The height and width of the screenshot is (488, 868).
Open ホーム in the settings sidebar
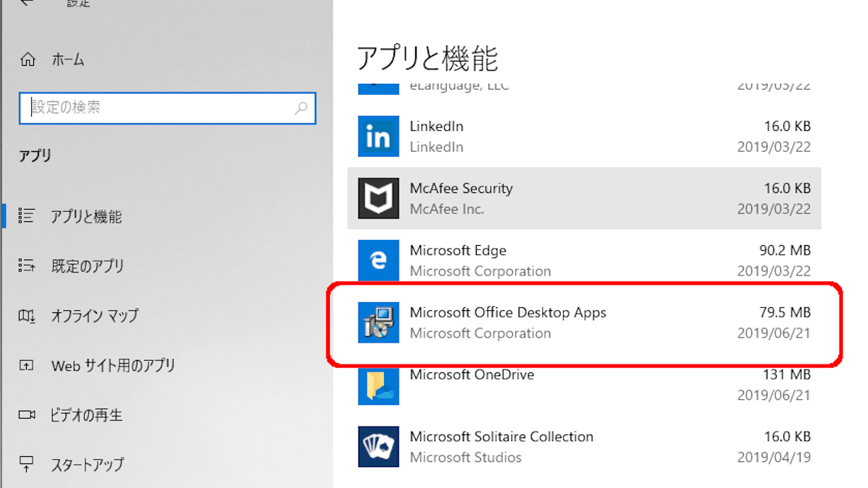(68, 60)
